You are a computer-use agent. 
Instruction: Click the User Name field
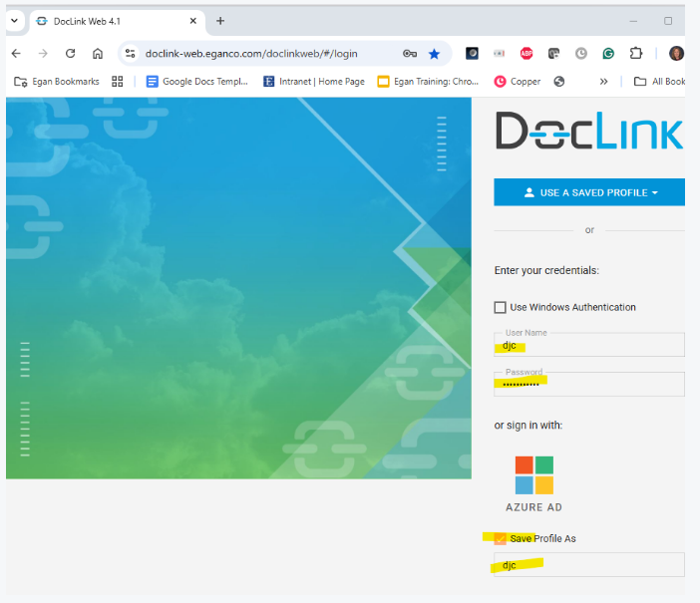point(589,345)
